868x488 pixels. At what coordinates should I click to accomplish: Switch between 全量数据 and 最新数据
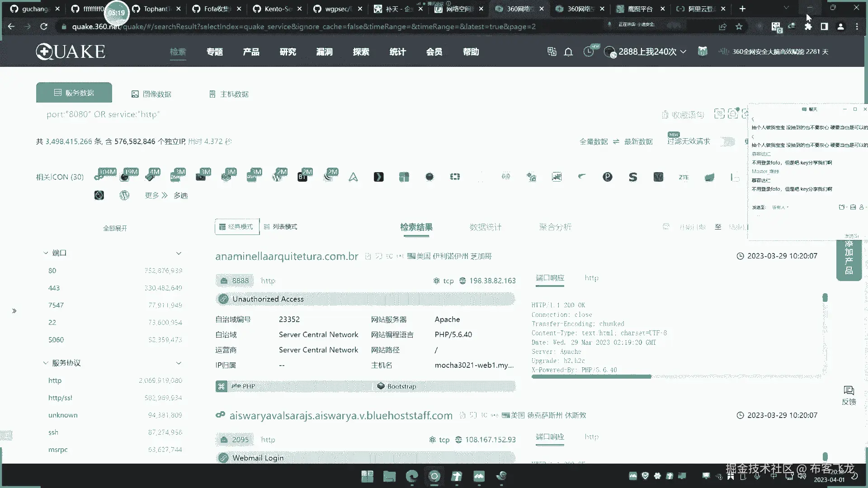click(616, 141)
